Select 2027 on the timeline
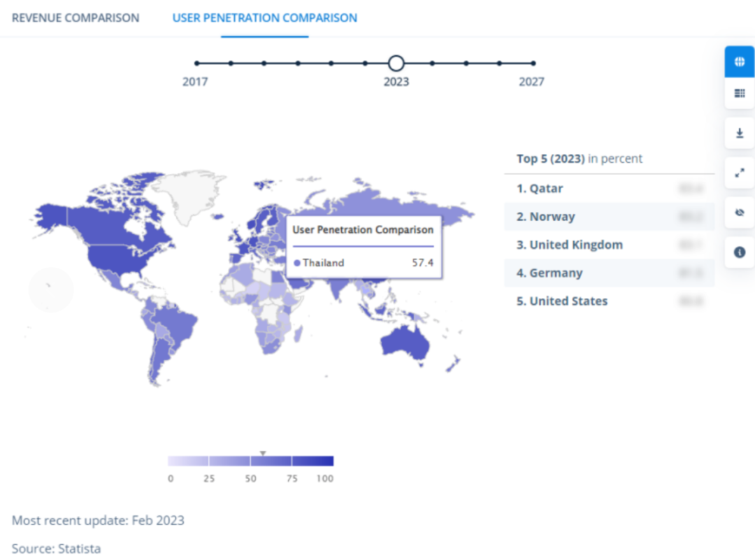 click(x=533, y=64)
